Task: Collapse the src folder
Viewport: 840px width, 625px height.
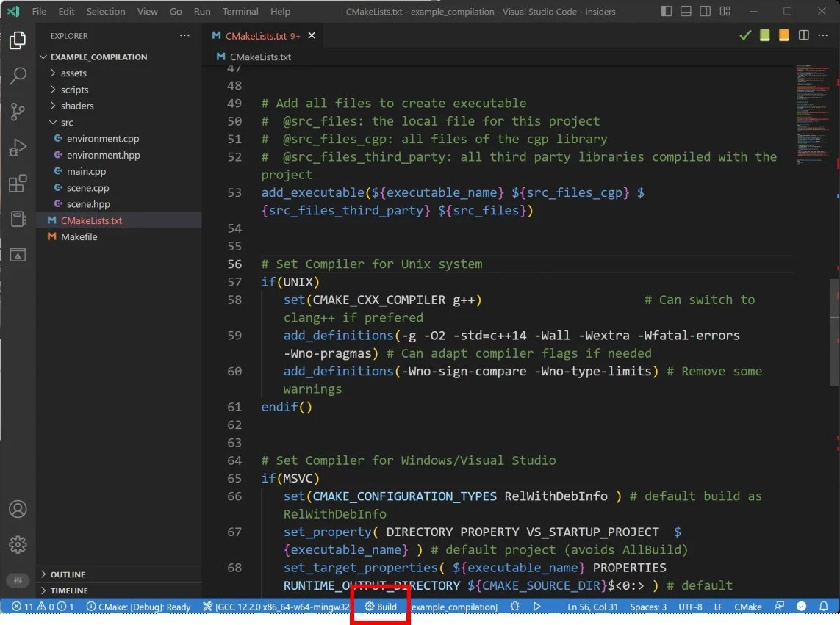Action: coord(66,122)
